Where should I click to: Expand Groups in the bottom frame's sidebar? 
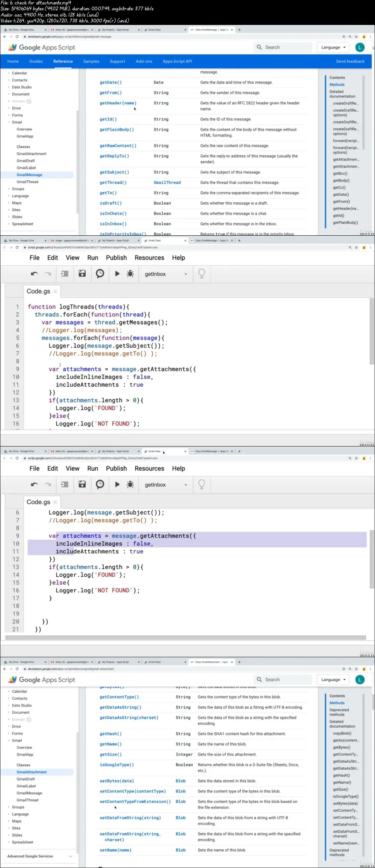coord(9,807)
